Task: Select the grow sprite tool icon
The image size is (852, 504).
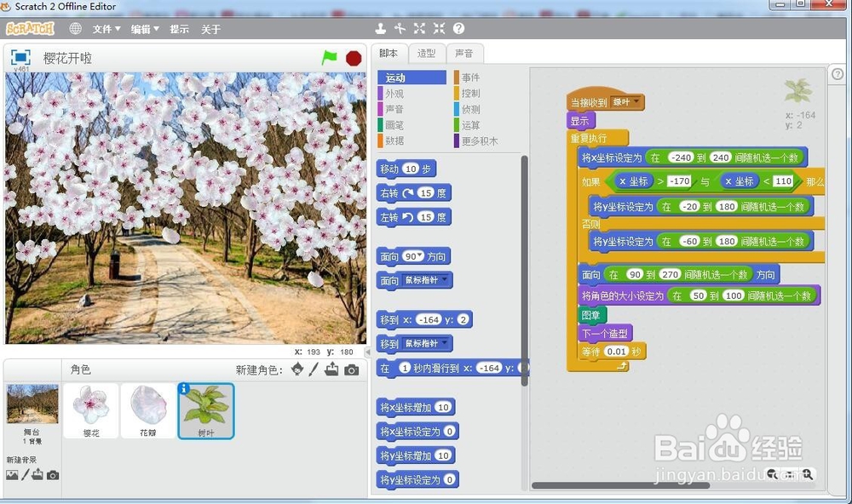Action: (419, 28)
